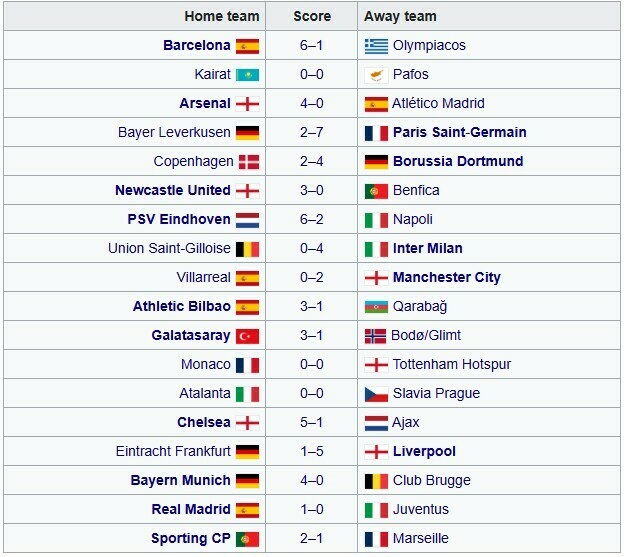Click the Azerbaijan flag beside Qarabağ
Screen dimensions: 626x557
(x=376, y=307)
